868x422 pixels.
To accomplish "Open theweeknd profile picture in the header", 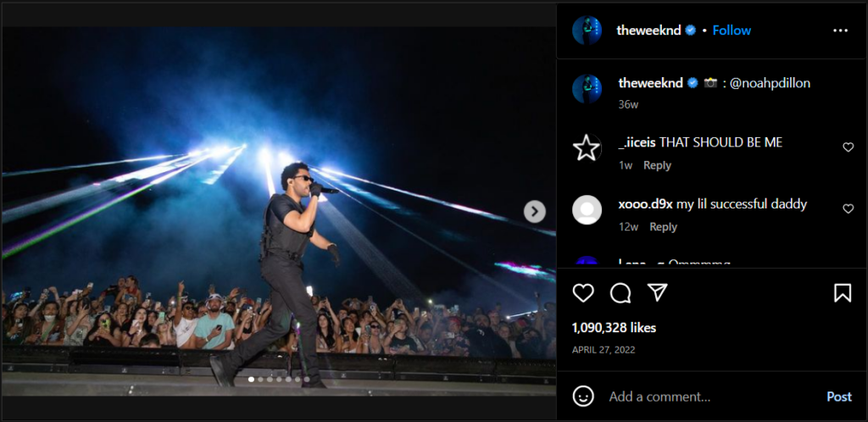I will coord(587,31).
